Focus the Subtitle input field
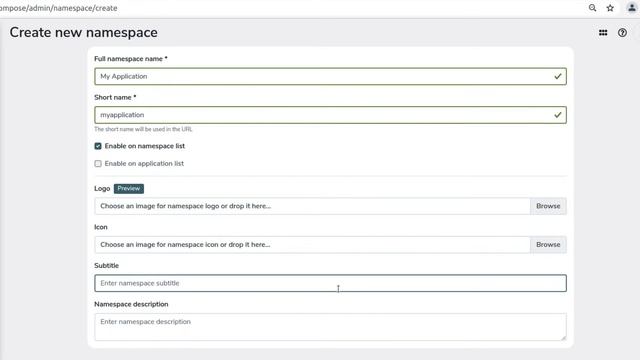This screenshot has height=360, width=640. coord(330,283)
